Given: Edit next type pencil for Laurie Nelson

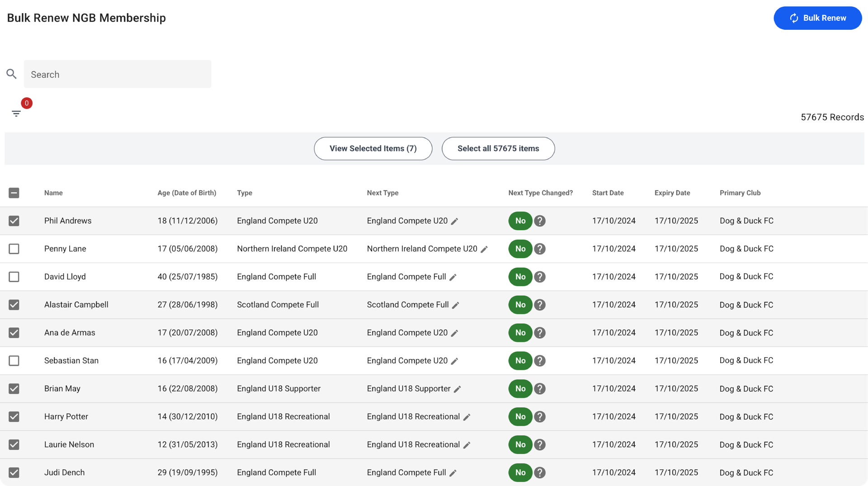Looking at the screenshot, I should (467, 445).
